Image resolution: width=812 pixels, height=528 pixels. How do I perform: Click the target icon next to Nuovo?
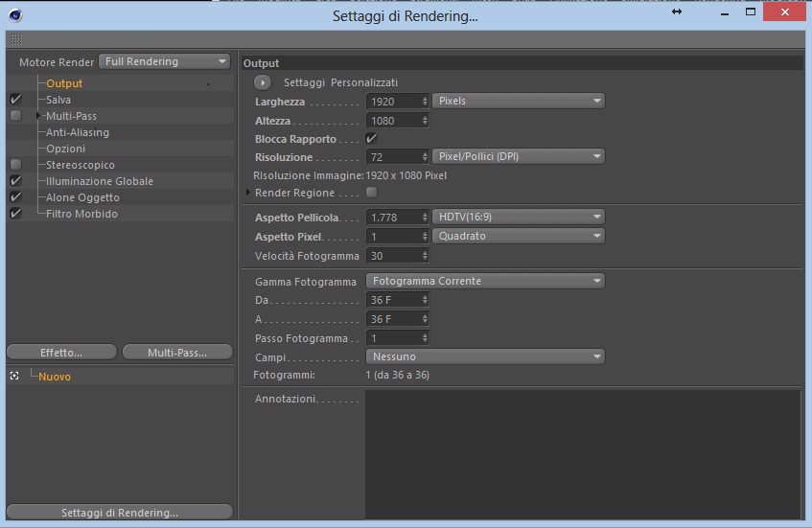point(14,376)
